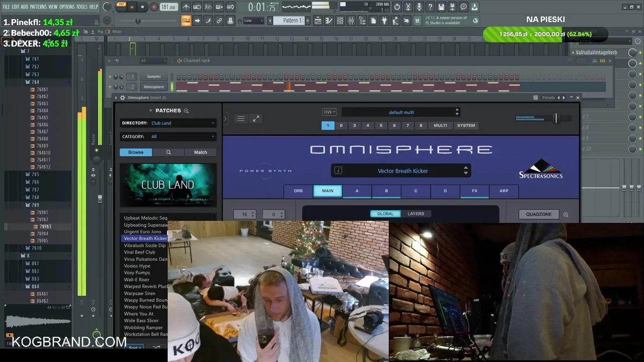This screenshot has height=362, width=644.
Task: Toggle the loop recording icon
Action: click(230, 7)
